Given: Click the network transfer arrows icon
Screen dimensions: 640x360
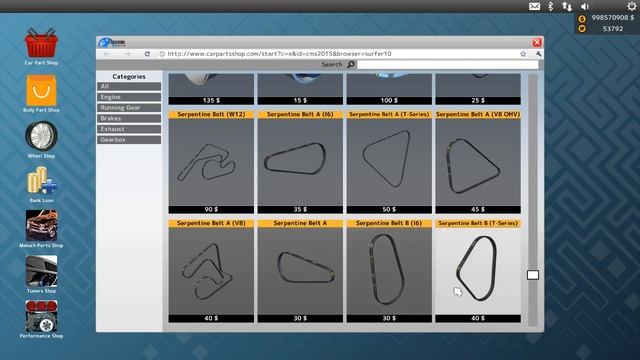Looking at the screenshot, I should (x=567, y=6).
